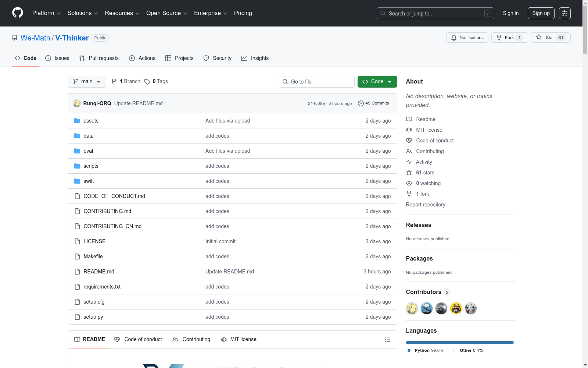
Task: Open the We-Math organization link
Action: point(35,38)
